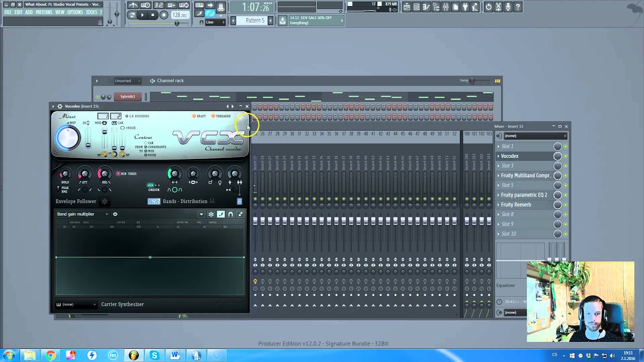
Task: Toggle the link/multilink controllers icon
Action: pos(210,14)
